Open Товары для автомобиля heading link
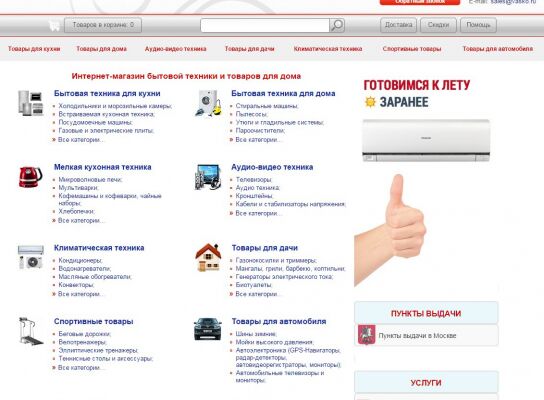This screenshot has width=544, height=400. (279, 321)
